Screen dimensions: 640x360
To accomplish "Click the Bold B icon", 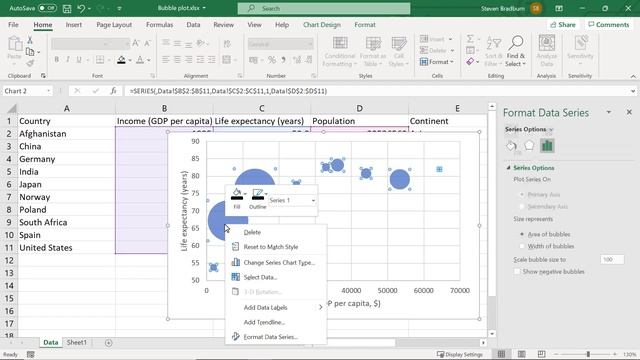I will pos(56,60).
